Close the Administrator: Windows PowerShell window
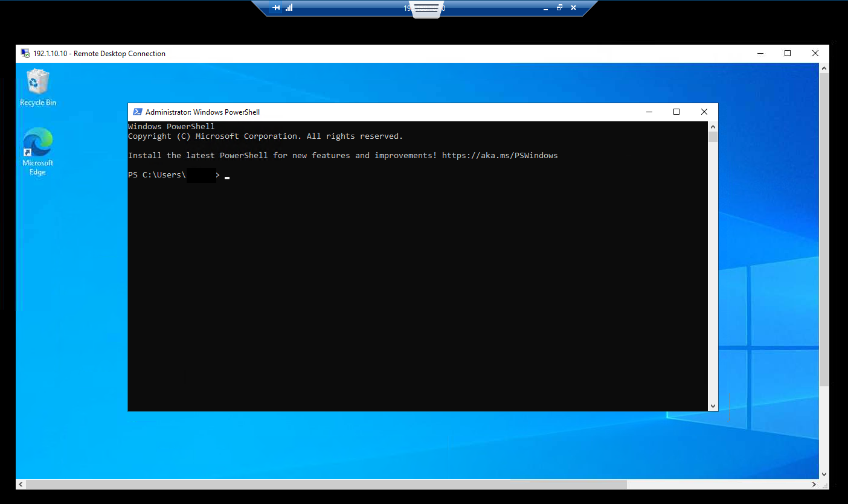Viewport: 848px width, 504px height. pos(704,112)
